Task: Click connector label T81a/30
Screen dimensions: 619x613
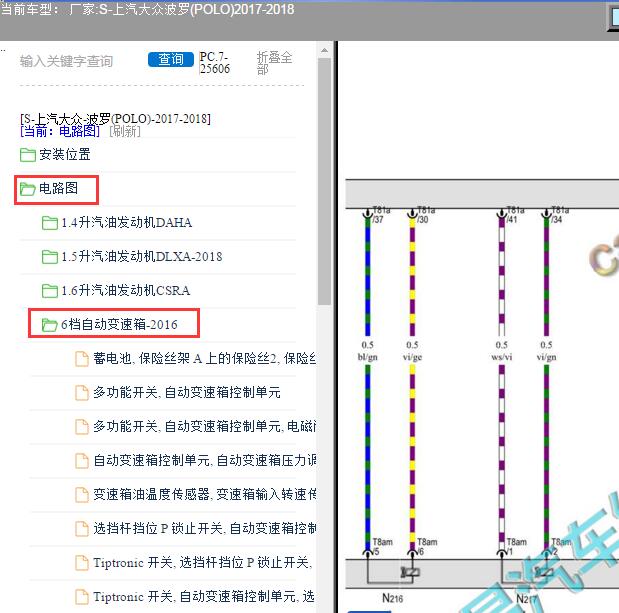Action: 426,214
